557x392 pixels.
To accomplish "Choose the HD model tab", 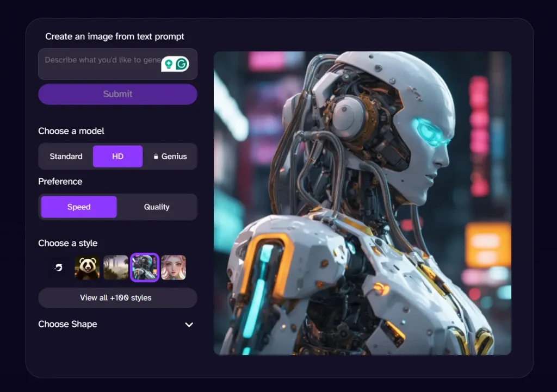I will (x=117, y=157).
